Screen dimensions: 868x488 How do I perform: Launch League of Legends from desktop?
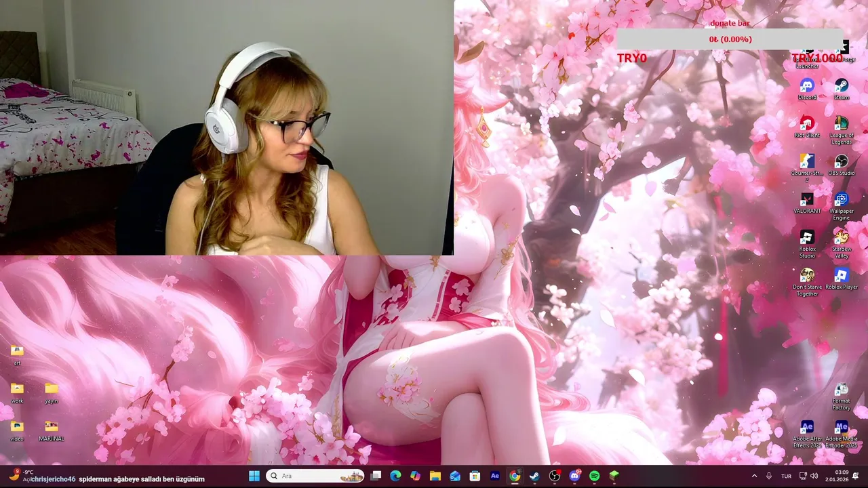[x=842, y=130]
